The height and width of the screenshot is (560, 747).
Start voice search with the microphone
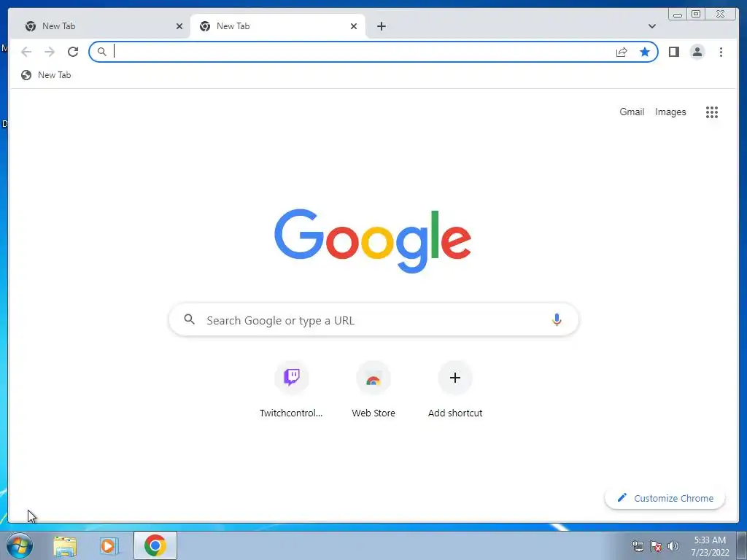557,319
